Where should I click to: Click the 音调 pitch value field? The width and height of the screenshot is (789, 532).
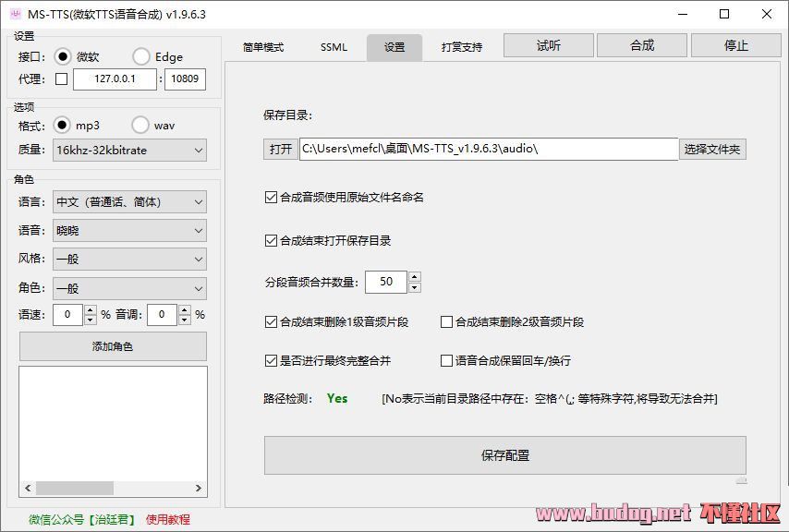[x=162, y=315]
